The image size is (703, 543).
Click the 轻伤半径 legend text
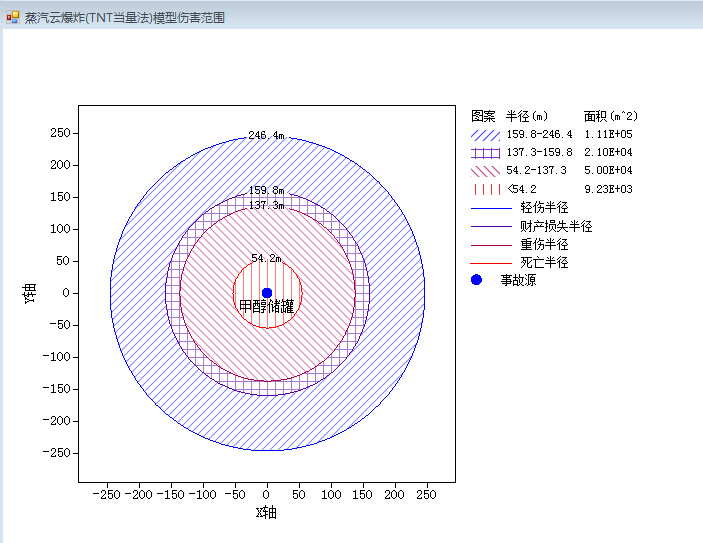point(544,207)
